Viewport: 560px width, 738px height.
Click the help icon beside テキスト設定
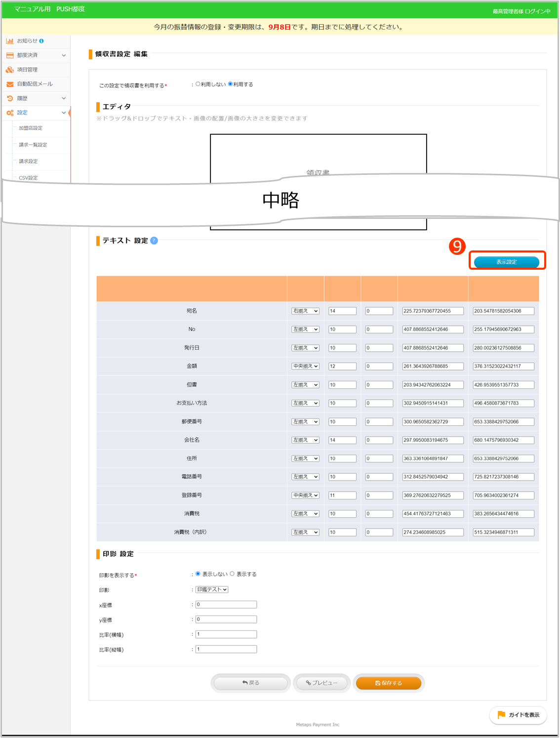coord(154,241)
